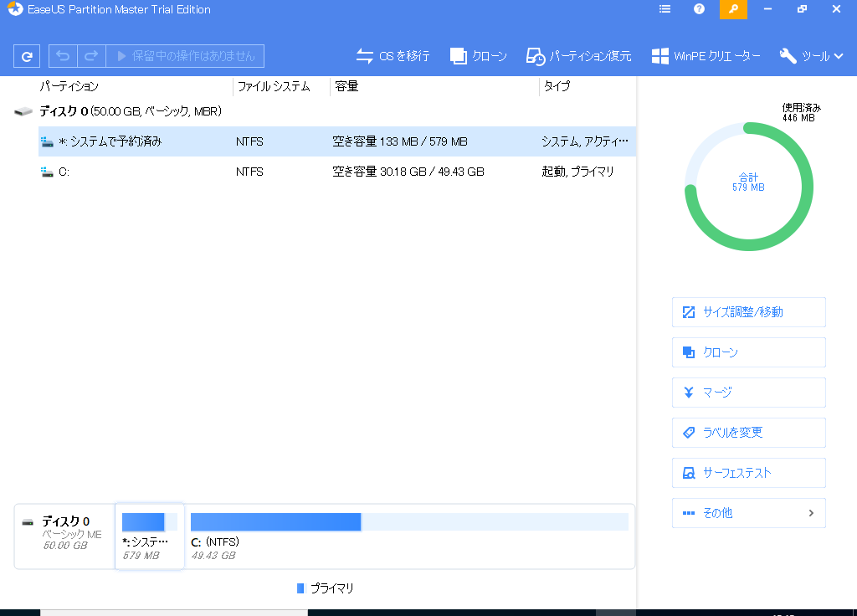Image resolution: width=857 pixels, height=616 pixels.
Task: Click the プライマリ legend color swatch
Action: pyautogui.click(x=300, y=588)
